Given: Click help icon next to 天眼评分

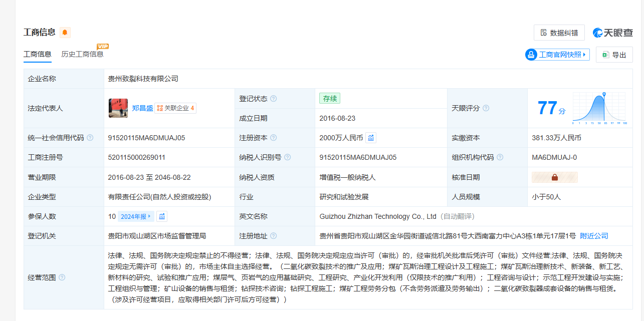Looking at the screenshot, I should point(486,108).
